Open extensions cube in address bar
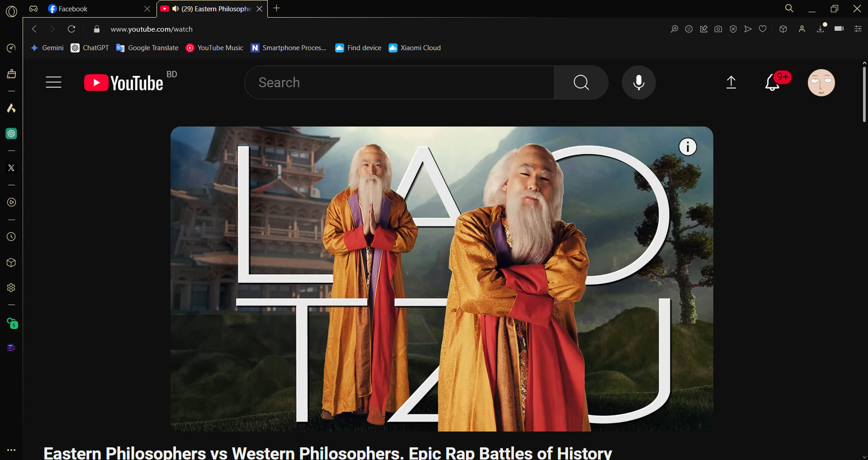Image resolution: width=868 pixels, height=460 pixels. 783,29
